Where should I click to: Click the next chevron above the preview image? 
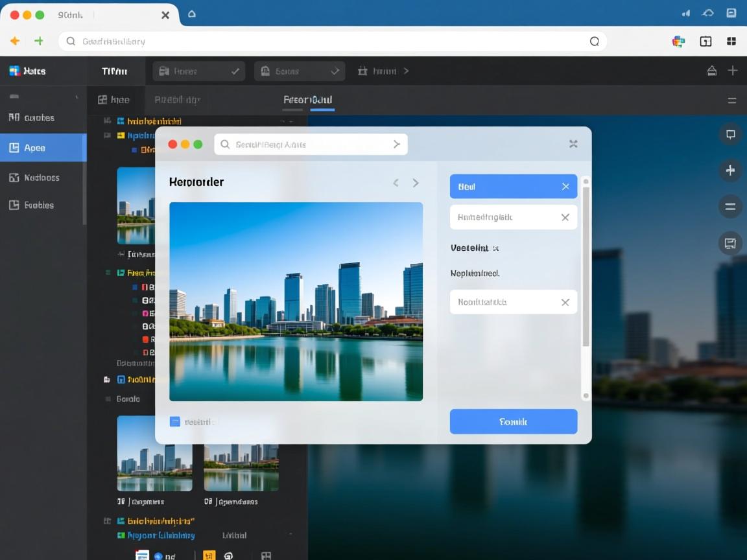pyautogui.click(x=416, y=183)
